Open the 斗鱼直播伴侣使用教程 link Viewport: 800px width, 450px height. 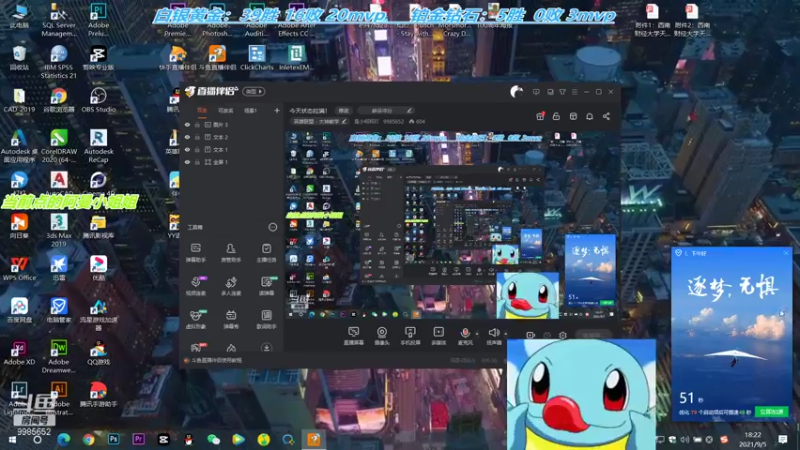(x=217, y=360)
